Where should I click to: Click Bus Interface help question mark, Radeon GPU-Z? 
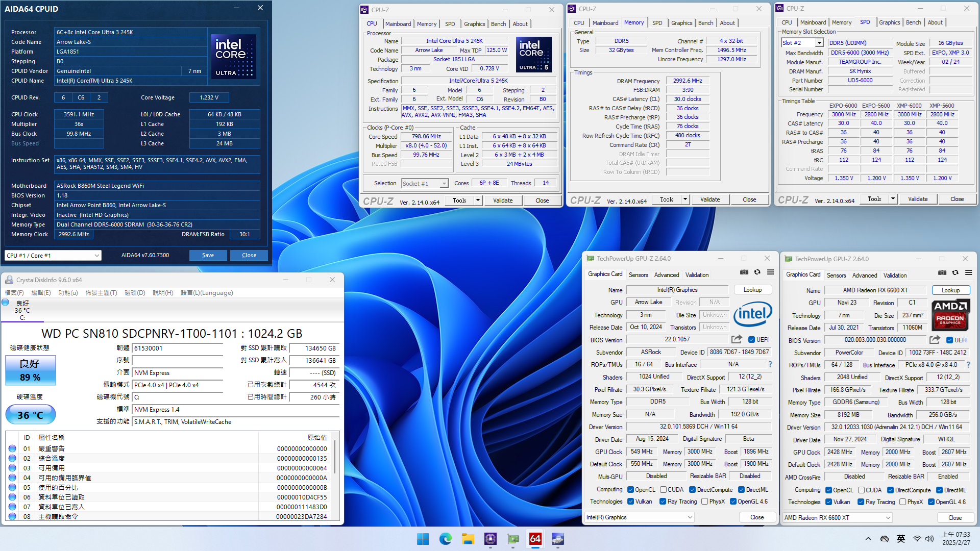(968, 365)
